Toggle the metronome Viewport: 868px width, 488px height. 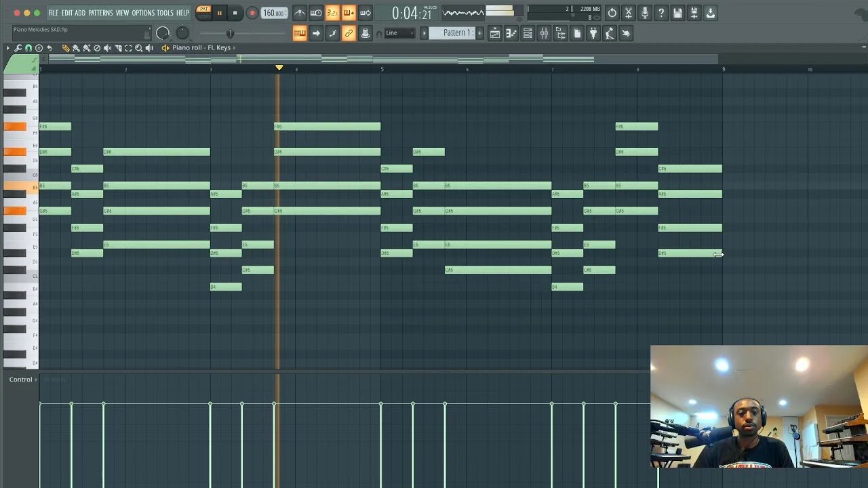pyautogui.click(x=300, y=13)
